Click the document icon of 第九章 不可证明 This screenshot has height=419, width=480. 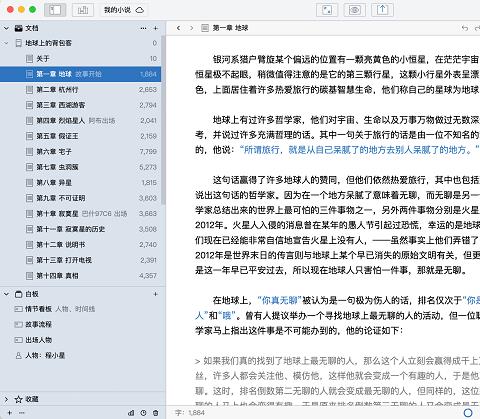pos(29,198)
